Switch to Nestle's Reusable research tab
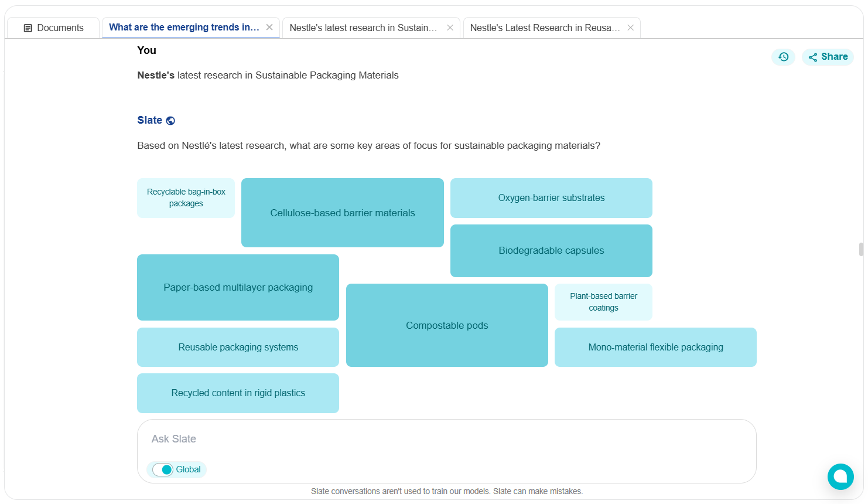 click(545, 28)
